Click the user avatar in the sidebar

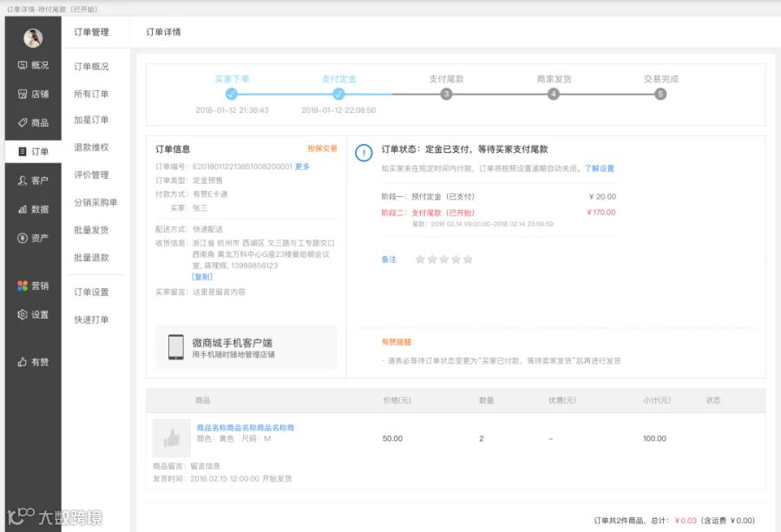[x=33, y=38]
